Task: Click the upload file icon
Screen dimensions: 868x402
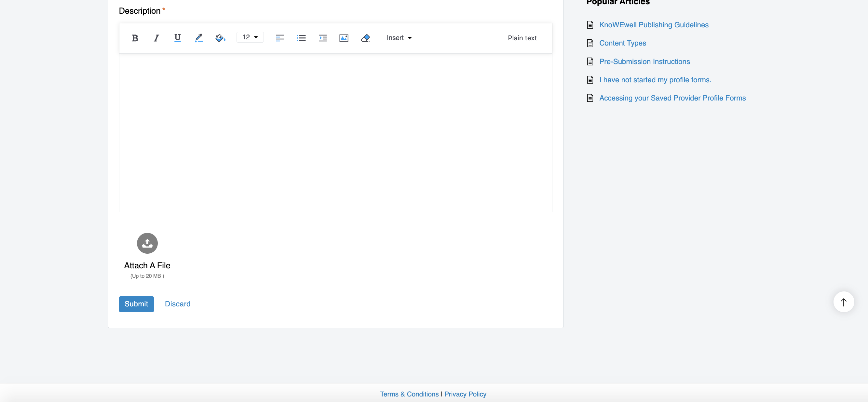Action: point(147,243)
